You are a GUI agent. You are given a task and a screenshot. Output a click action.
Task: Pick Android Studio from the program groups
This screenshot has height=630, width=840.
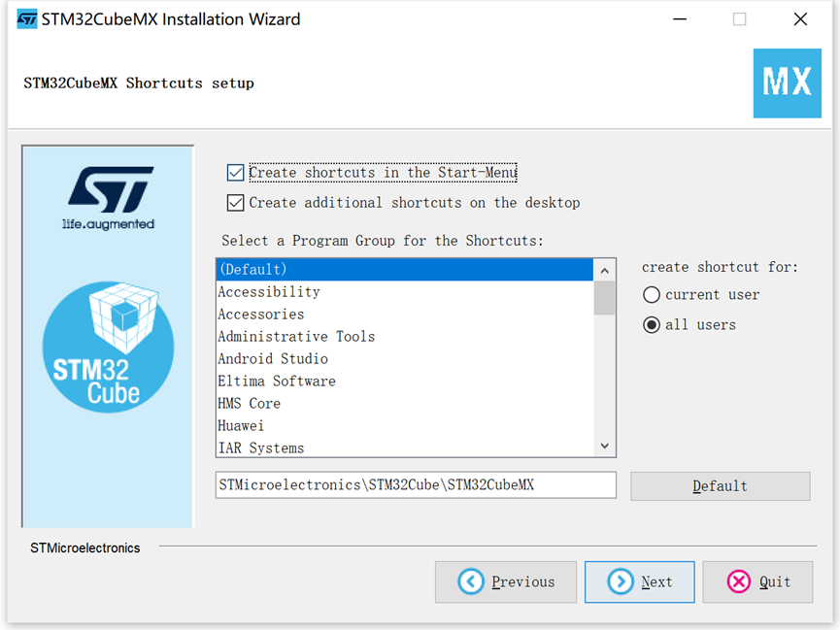click(405, 359)
